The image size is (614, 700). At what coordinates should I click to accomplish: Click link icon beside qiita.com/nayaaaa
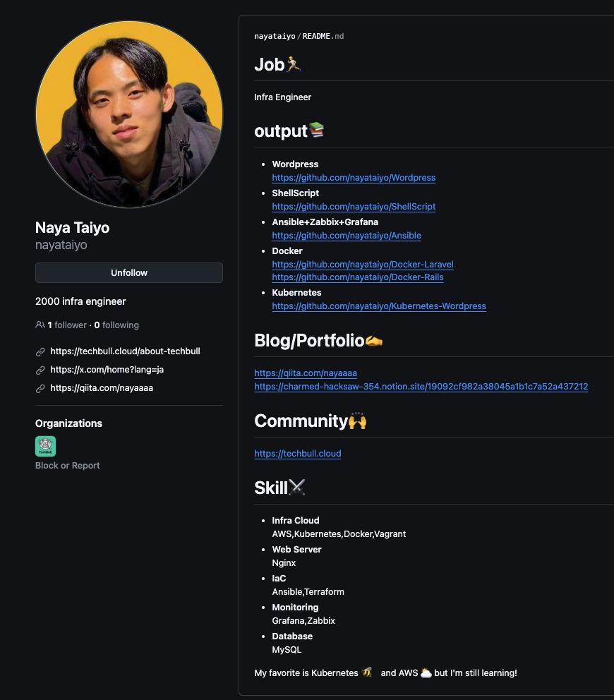click(x=40, y=388)
